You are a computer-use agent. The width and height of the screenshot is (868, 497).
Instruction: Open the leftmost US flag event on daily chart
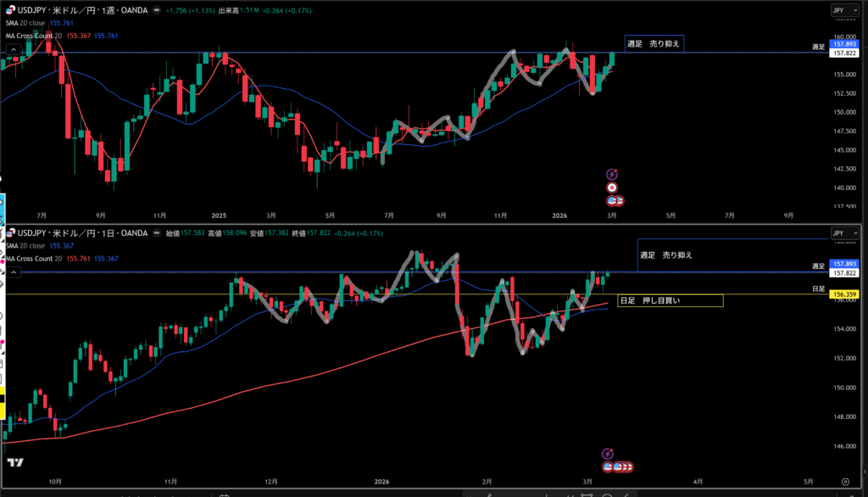(x=609, y=467)
